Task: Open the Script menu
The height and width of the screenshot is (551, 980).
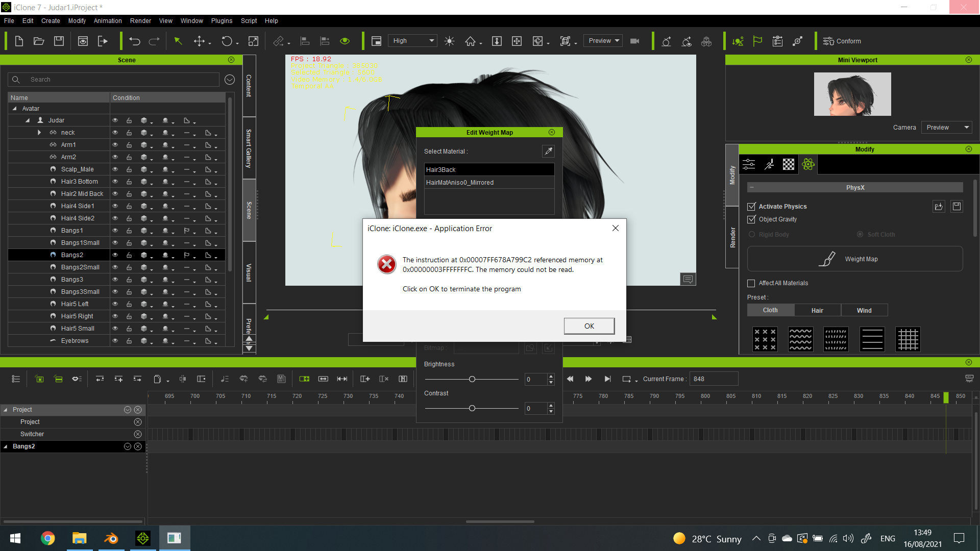Action: point(249,21)
